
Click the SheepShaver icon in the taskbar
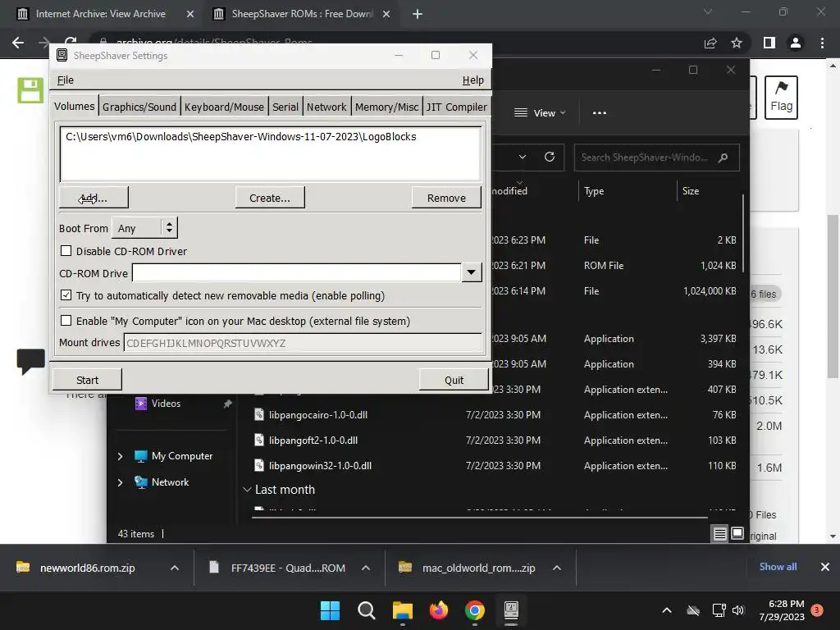tap(511, 610)
